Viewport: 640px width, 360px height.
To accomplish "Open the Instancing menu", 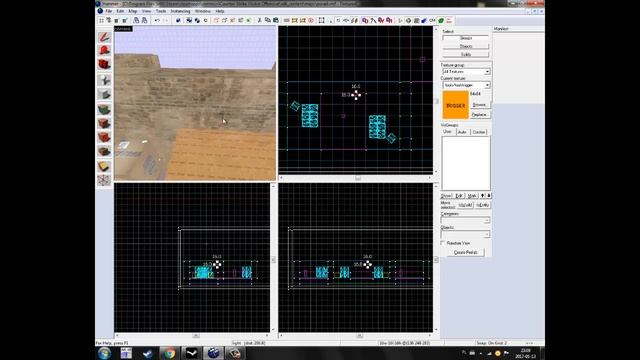I will click(180, 11).
